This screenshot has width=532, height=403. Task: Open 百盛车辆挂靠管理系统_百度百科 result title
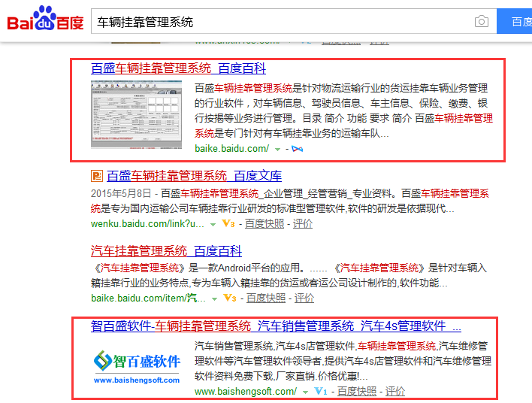pos(179,68)
